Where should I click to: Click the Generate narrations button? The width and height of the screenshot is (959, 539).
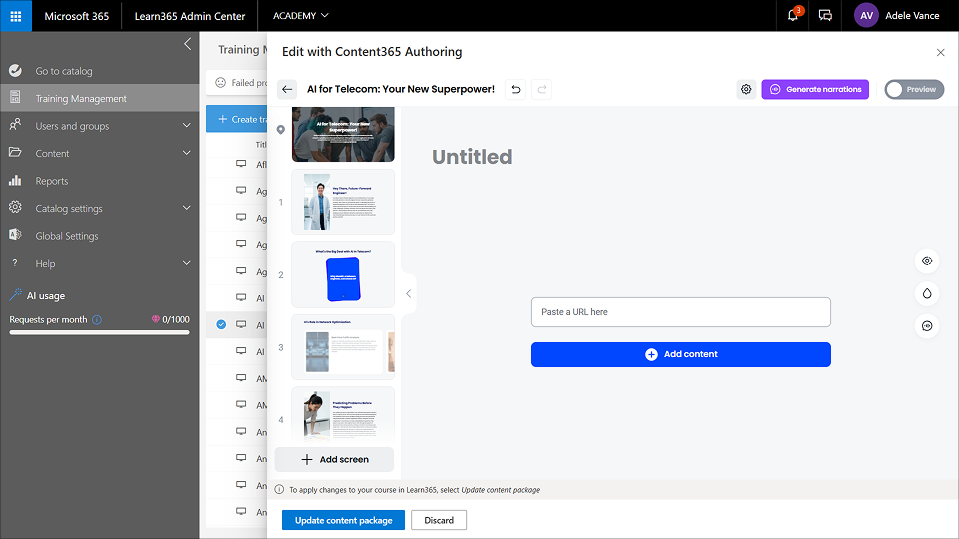coord(814,89)
